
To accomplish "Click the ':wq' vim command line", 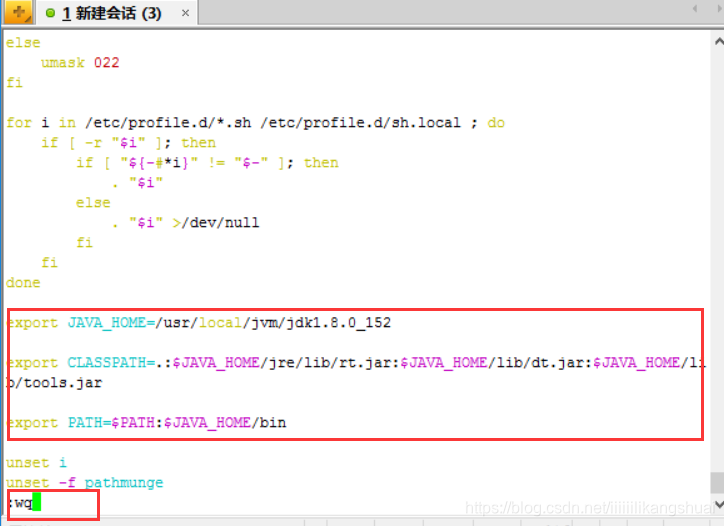I will [x=24, y=502].
